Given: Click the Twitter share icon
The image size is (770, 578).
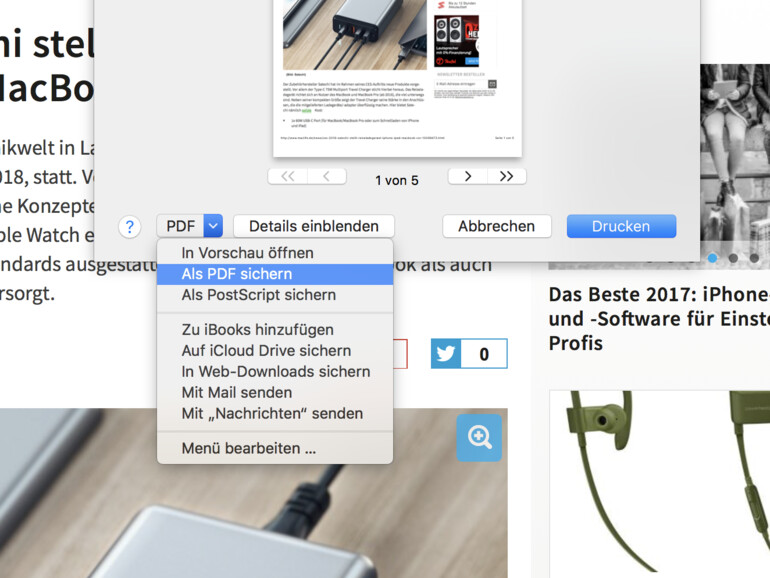Looking at the screenshot, I should [x=446, y=354].
